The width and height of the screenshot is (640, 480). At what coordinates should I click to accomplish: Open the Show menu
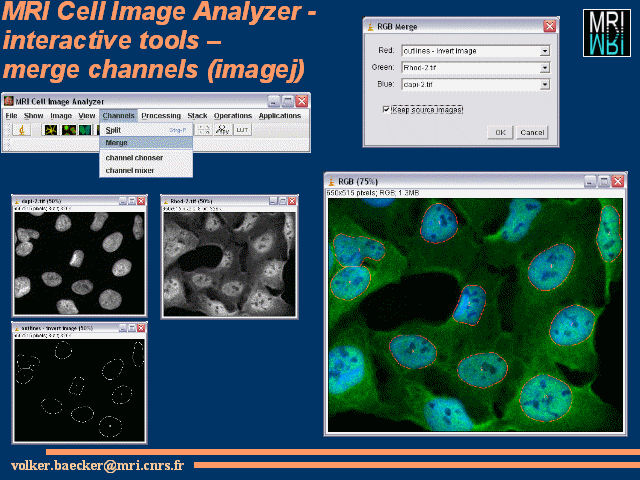(x=33, y=116)
